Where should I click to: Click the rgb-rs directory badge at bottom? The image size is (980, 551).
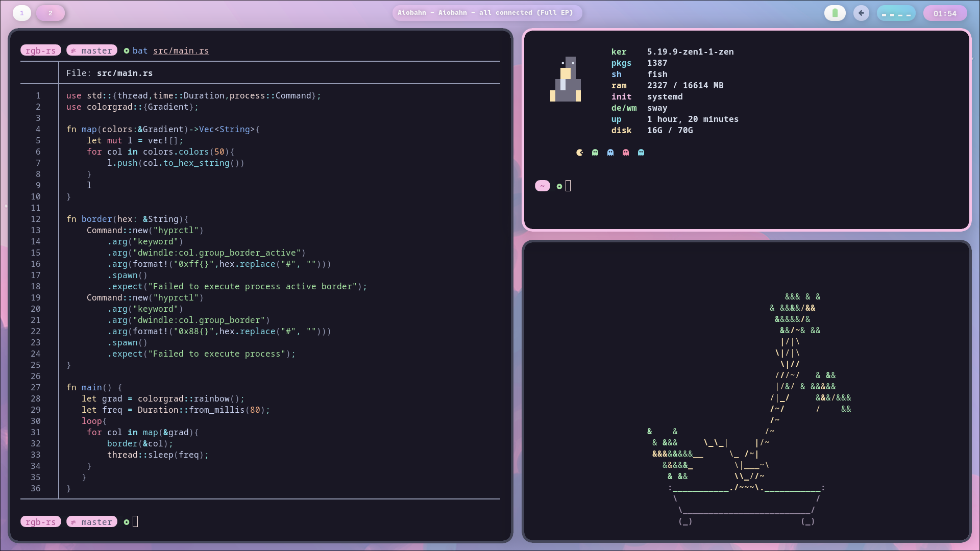tap(40, 522)
